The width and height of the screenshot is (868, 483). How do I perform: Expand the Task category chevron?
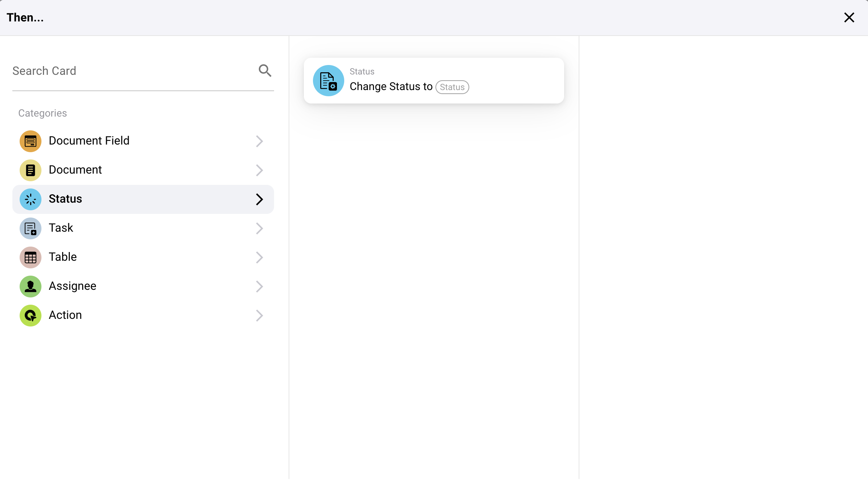click(x=259, y=228)
